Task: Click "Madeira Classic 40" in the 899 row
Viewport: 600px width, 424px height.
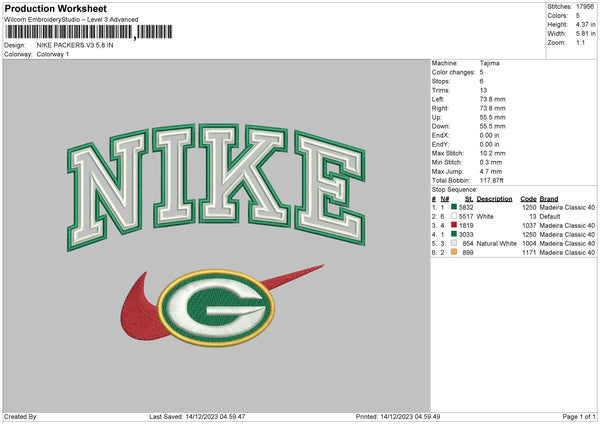Action: 567,253
